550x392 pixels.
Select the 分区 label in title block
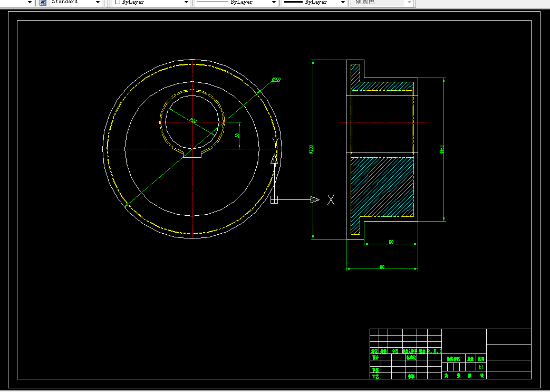click(395, 351)
